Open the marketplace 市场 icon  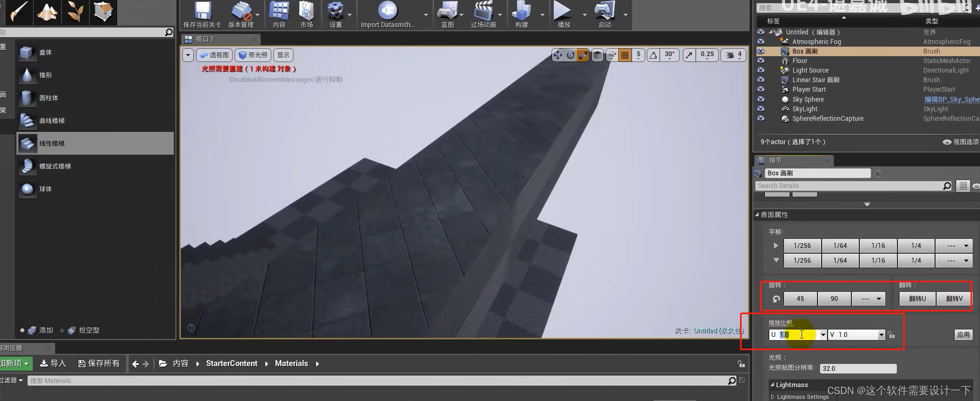point(307,14)
